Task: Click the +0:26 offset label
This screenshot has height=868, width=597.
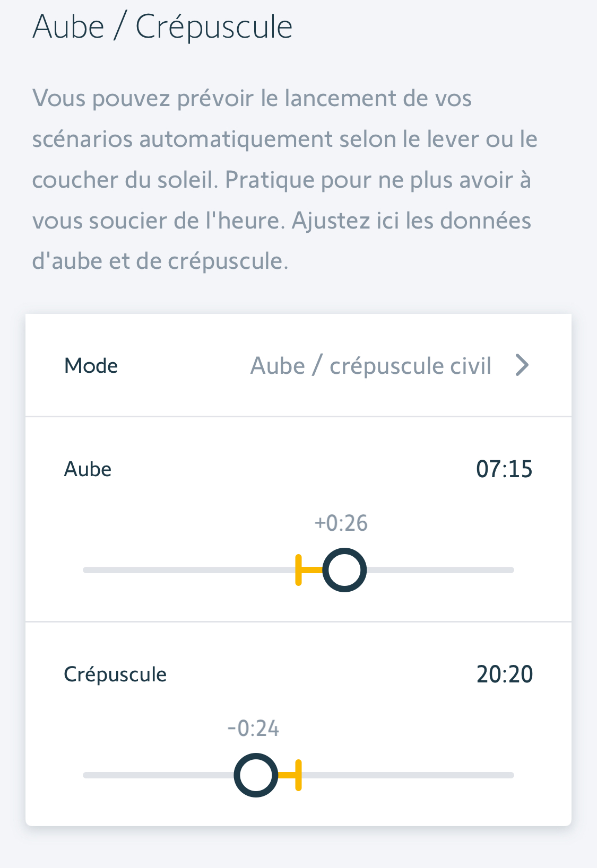Action: pyautogui.click(x=341, y=523)
